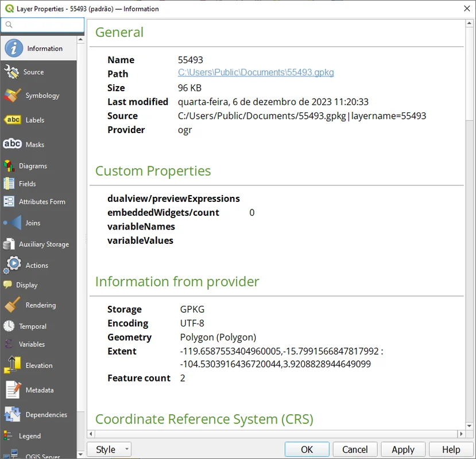Open the Metadata document icon

[x=13, y=390]
